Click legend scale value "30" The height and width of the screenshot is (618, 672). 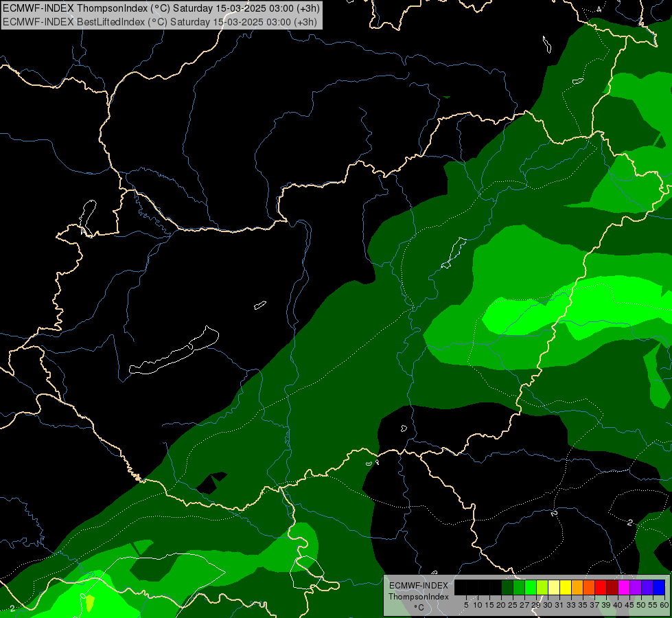(x=548, y=605)
